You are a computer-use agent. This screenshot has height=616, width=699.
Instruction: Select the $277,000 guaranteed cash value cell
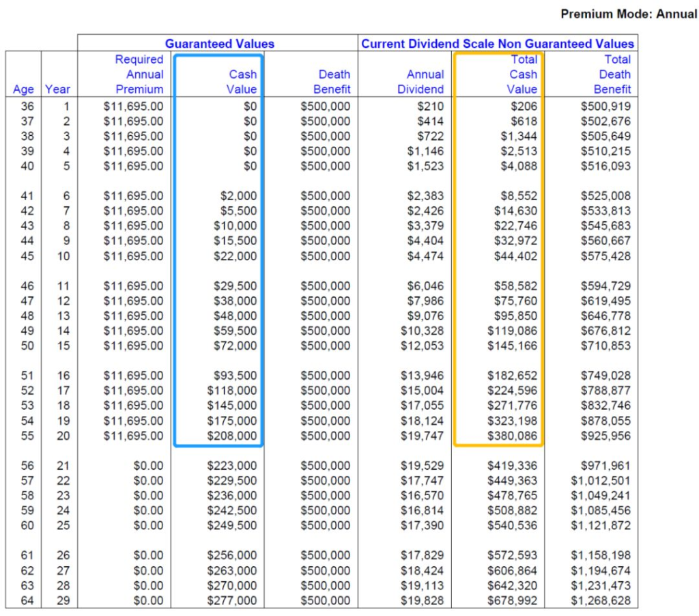click(232, 601)
